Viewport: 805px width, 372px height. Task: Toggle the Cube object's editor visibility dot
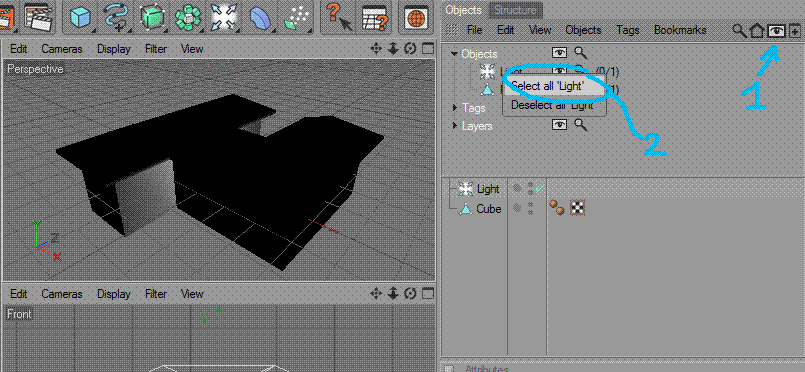tap(518, 208)
